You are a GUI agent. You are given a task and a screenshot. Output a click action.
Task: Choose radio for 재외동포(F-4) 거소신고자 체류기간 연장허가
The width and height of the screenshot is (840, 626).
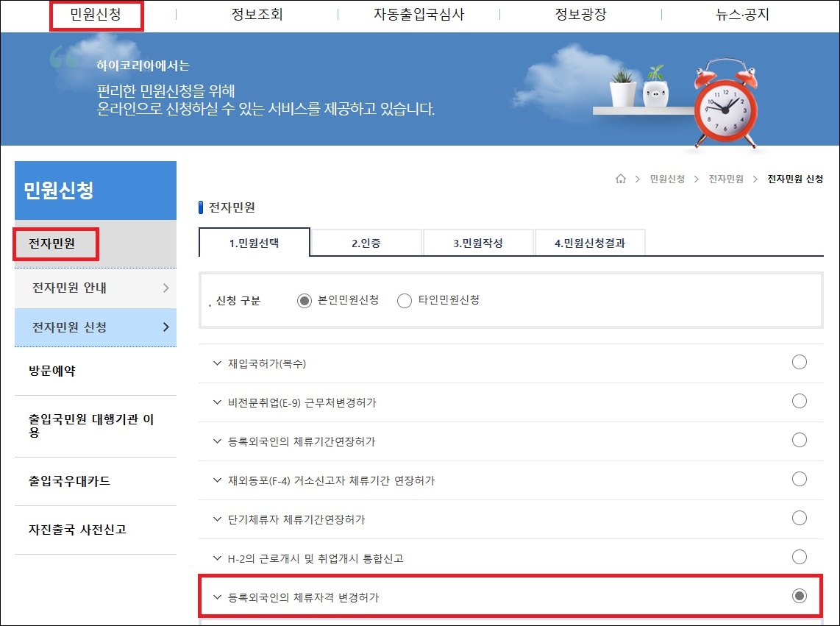800,479
